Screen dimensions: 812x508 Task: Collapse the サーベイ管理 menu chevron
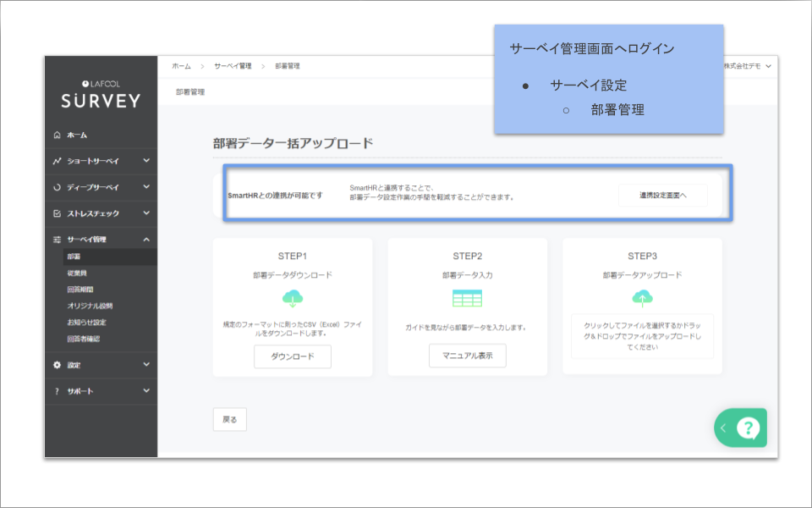click(x=146, y=239)
